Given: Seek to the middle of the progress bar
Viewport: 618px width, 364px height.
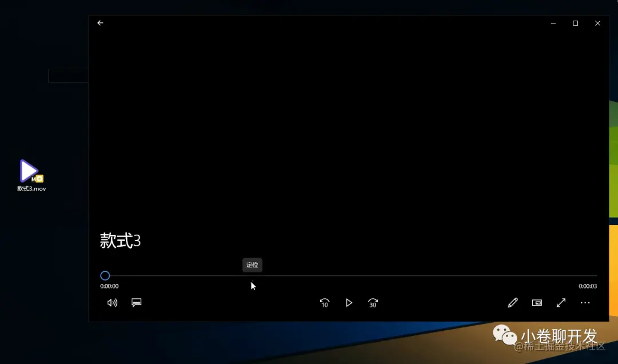Looking at the screenshot, I should pyautogui.click(x=349, y=276).
